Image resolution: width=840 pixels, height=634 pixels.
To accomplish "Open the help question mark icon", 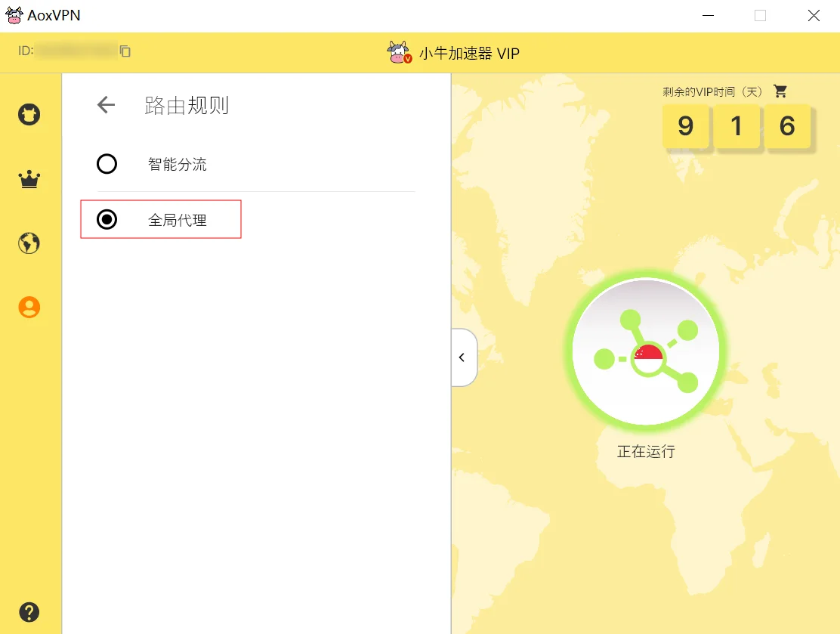I will click(x=29, y=611).
